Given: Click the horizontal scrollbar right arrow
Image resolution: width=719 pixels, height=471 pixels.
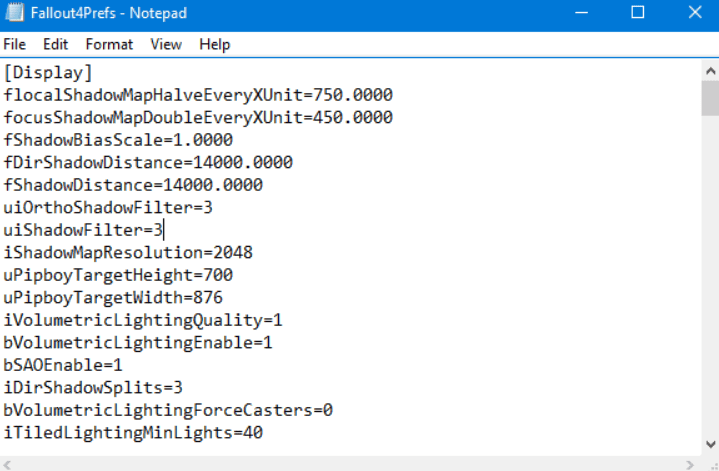Looking at the screenshot, I should click(690, 465).
